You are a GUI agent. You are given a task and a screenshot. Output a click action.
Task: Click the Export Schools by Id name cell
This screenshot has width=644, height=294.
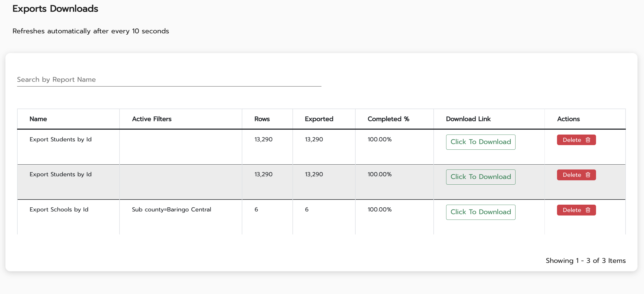tap(59, 210)
